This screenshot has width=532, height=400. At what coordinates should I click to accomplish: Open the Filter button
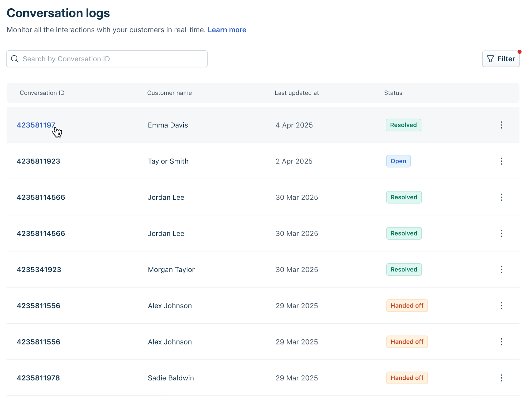point(501,59)
